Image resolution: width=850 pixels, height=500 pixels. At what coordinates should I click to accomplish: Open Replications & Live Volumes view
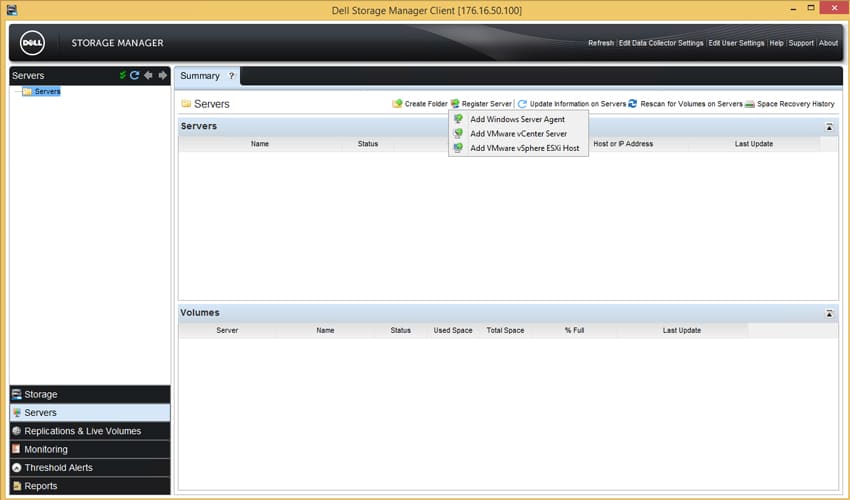point(90,431)
